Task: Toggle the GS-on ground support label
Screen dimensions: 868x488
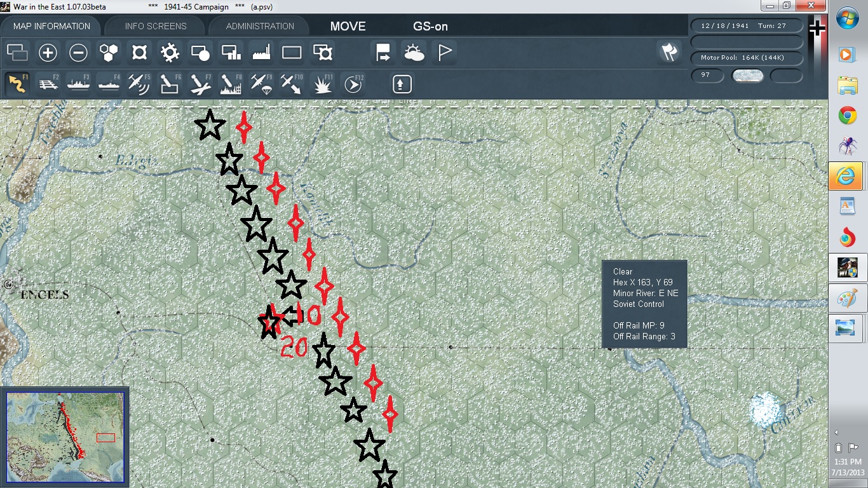Action: click(x=430, y=27)
